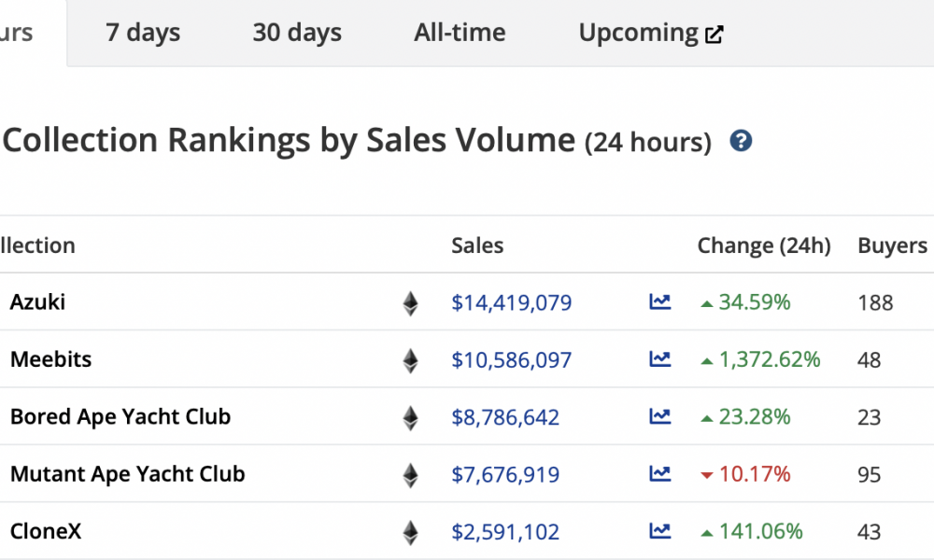Click the Azuki buyers count 188
Screen dimensions: 934x560
875,303
